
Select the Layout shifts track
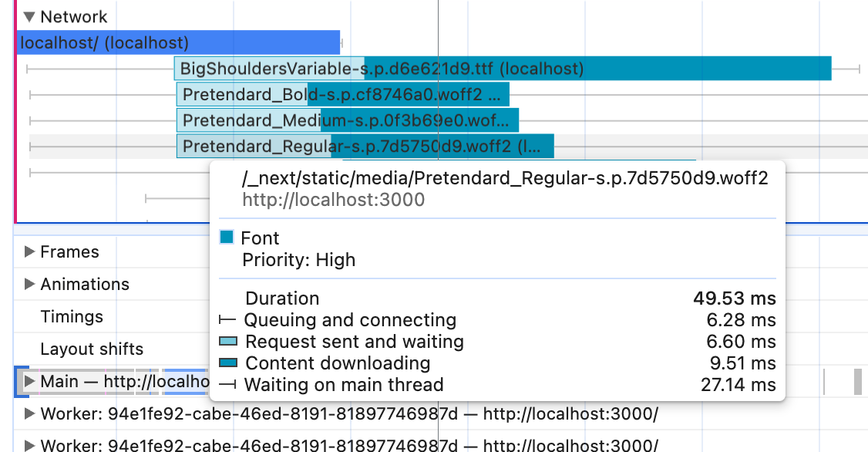coord(92,349)
